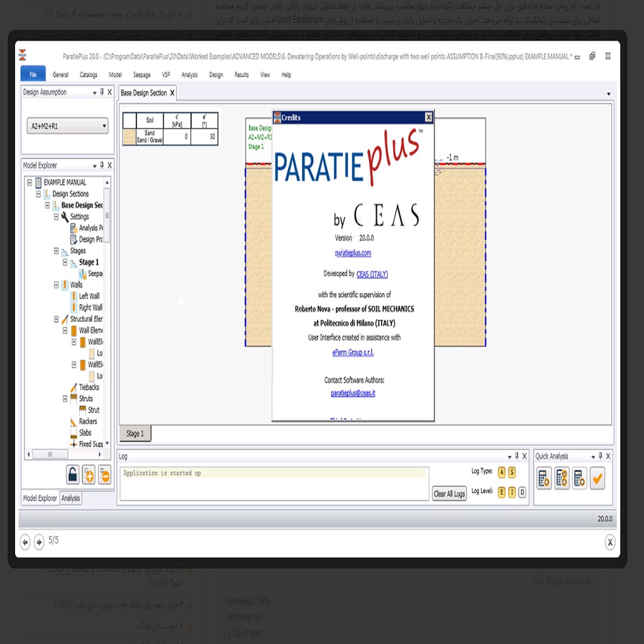Collapse the Walls tree node
The height and width of the screenshot is (644, 644).
56,285
